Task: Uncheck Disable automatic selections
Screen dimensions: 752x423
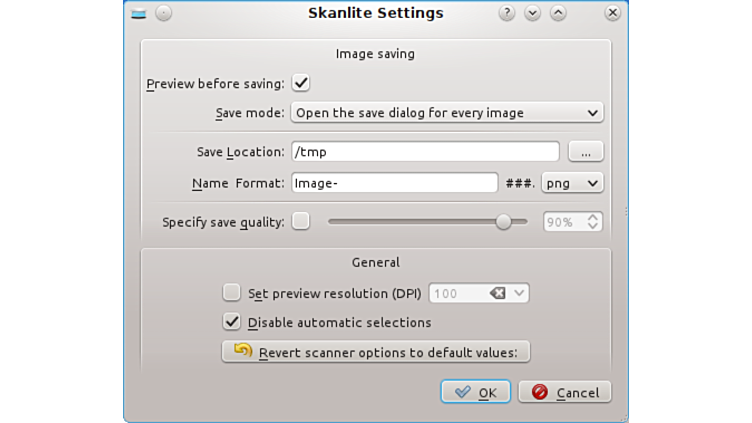Action: tap(232, 322)
